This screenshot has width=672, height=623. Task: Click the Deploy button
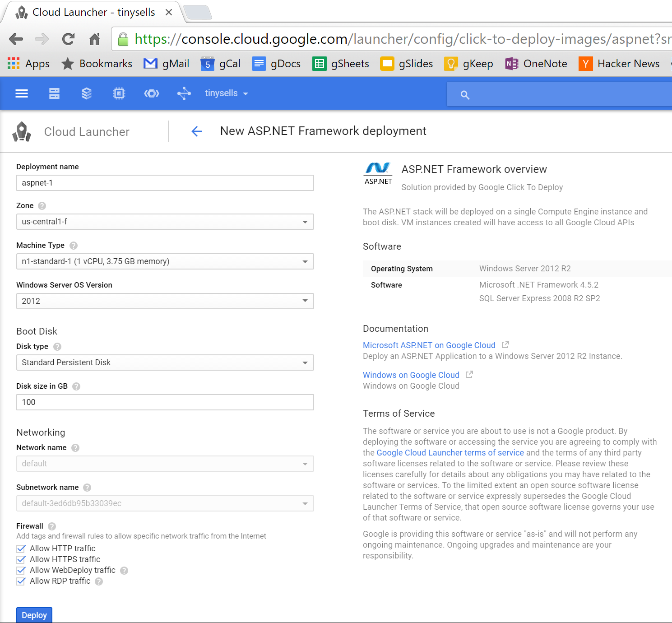pos(34,615)
